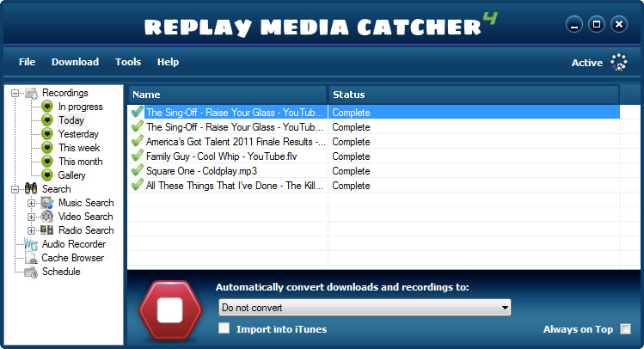Click the Yesterday green download icon
This screenshot has width=644, height=349.
point(47,134)
